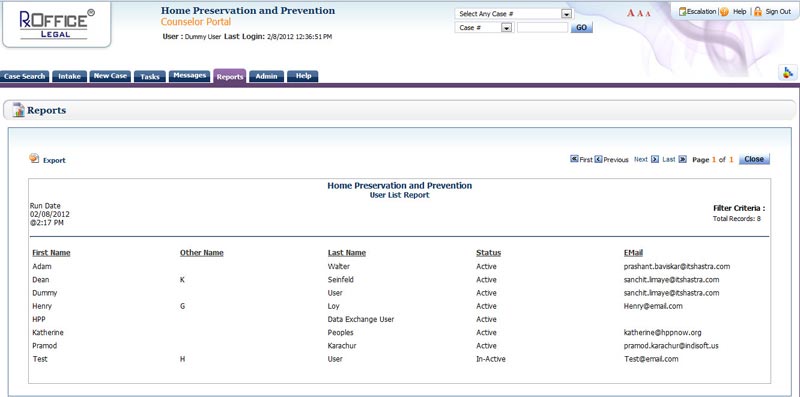Click the Escalation icon

click(682, 11)
